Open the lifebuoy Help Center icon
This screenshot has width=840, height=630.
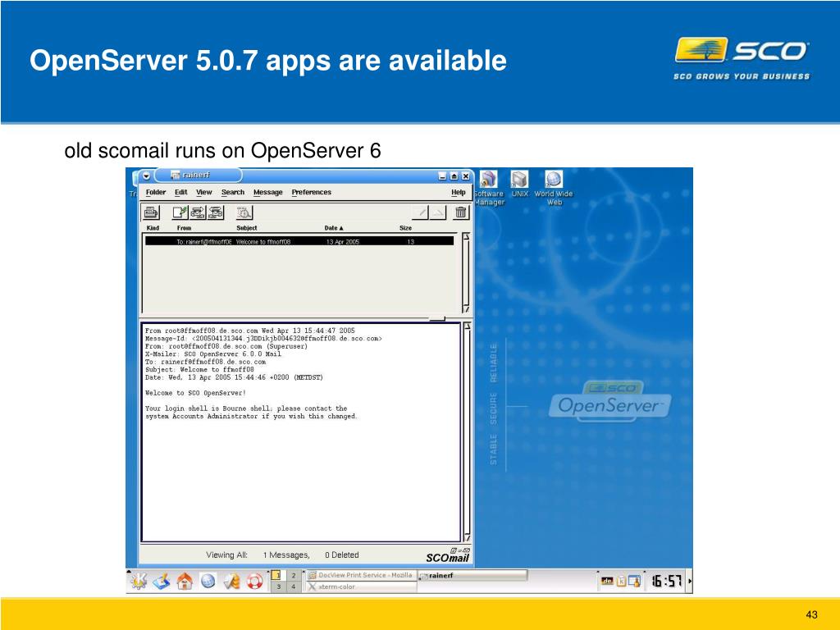click(x=255, y=582)
